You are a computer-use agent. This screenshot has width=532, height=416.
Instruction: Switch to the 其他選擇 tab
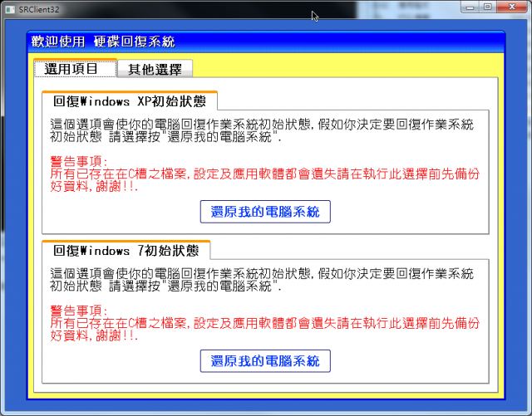click(155, 69)
